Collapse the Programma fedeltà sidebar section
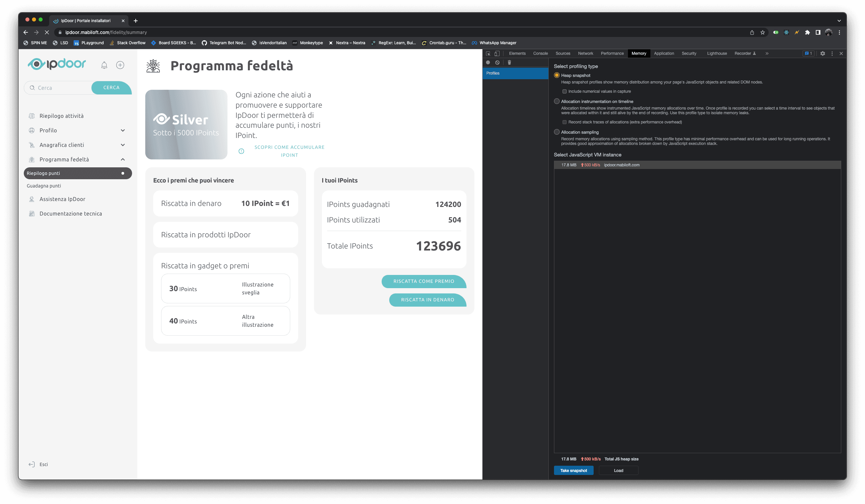Image resolution: width=865 pixels, height=504 pixels. point(123,159)
